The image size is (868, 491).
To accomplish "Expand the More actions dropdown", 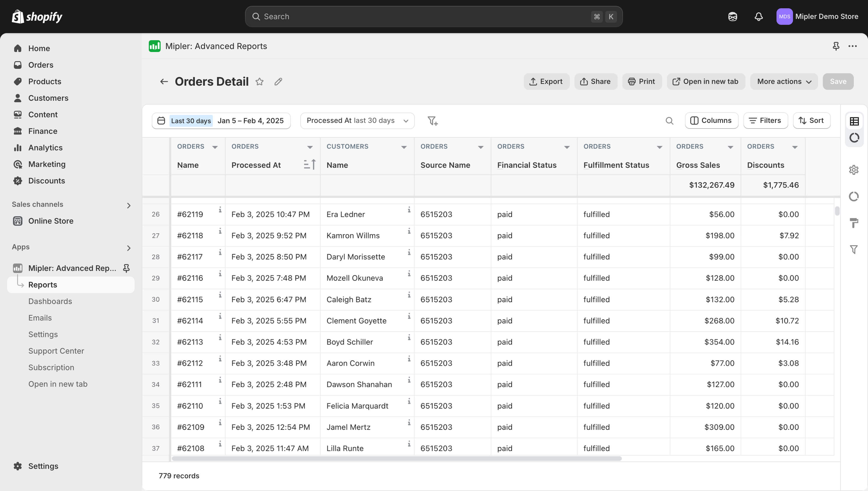I will (784, 82).
